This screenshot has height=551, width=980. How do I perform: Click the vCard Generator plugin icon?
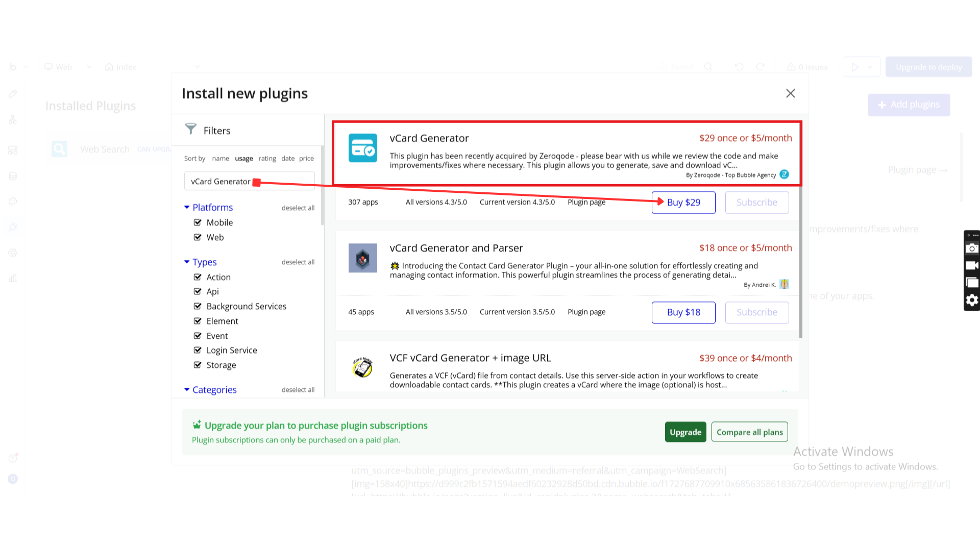pos(362,148)
